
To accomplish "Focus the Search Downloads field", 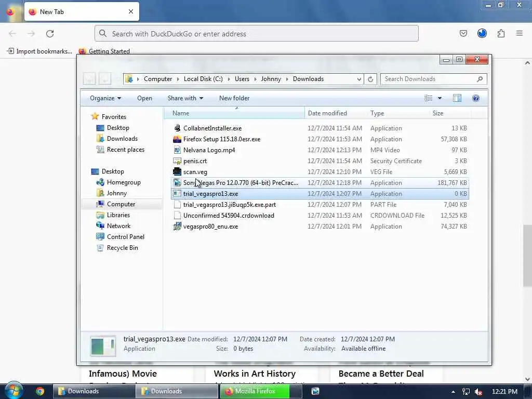I will (x=434, y=79).
